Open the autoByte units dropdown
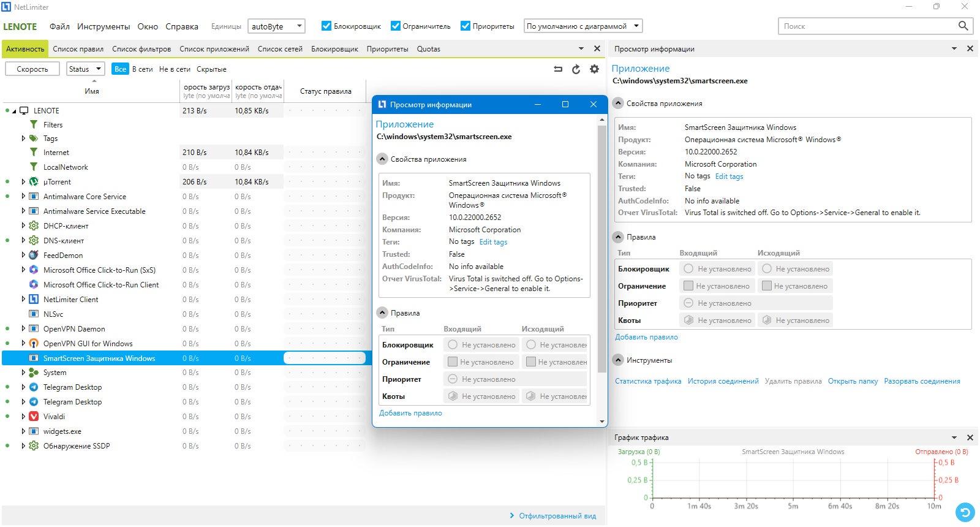 point(276,26)
